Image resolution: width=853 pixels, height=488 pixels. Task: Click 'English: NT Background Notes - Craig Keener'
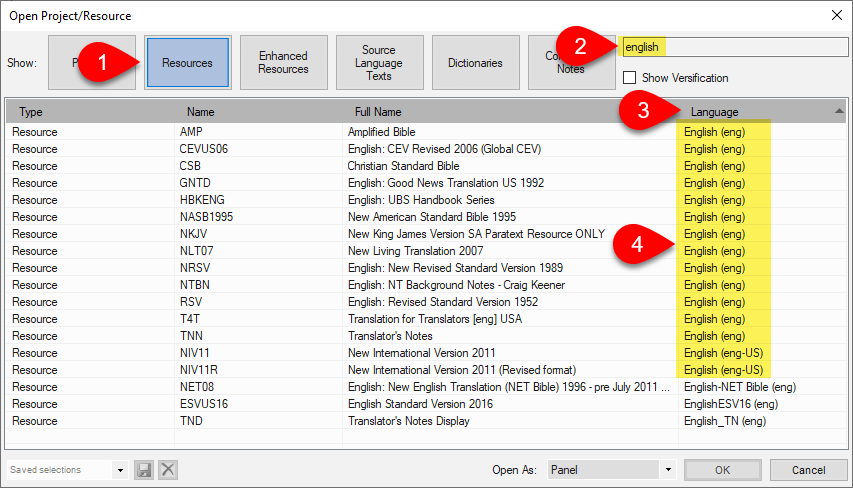456,285
